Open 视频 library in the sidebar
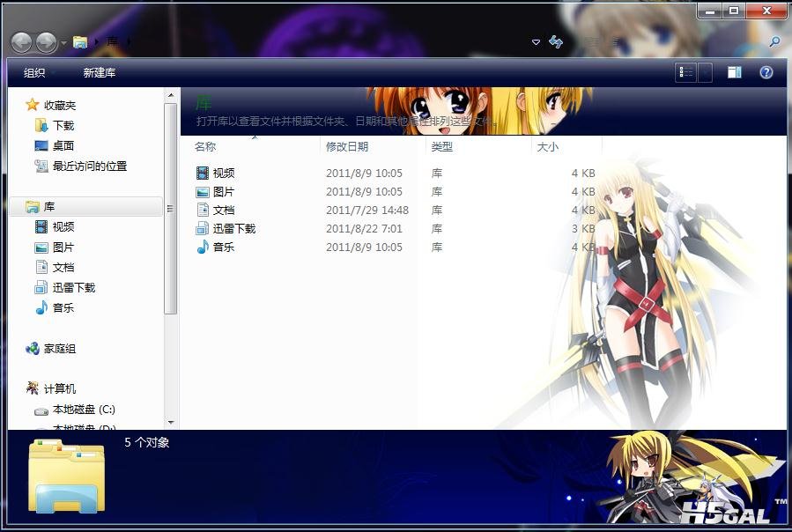This screenshot has width=792, height=532. [x=63, y=227]
